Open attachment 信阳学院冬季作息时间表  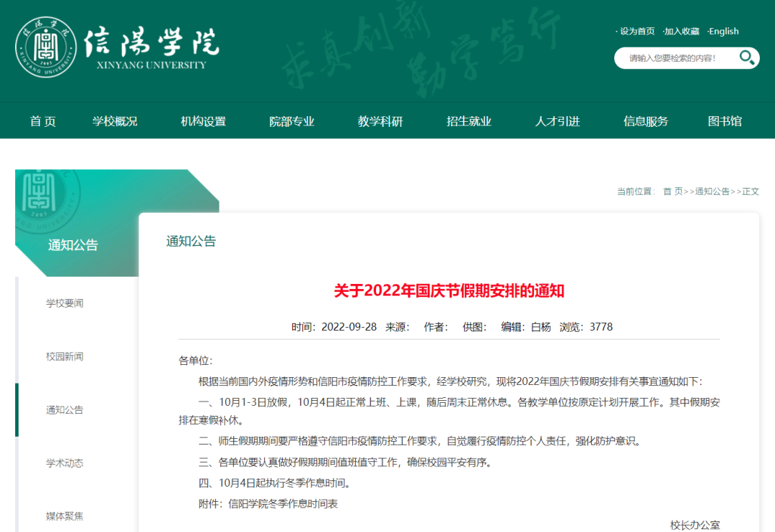tap(283, 504)
